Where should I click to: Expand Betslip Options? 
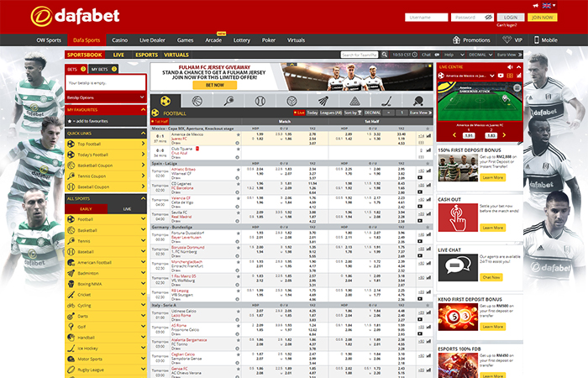[106, 97]
